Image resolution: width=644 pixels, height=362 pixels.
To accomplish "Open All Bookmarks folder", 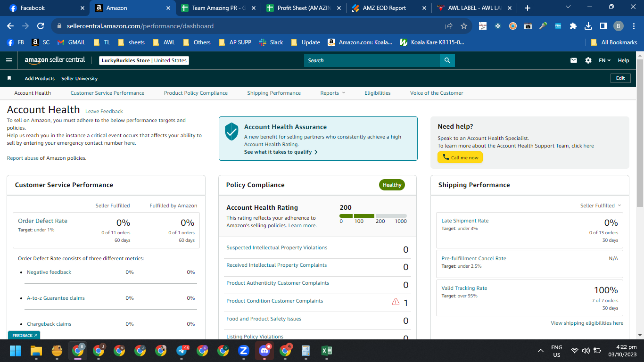I will 614,42.
